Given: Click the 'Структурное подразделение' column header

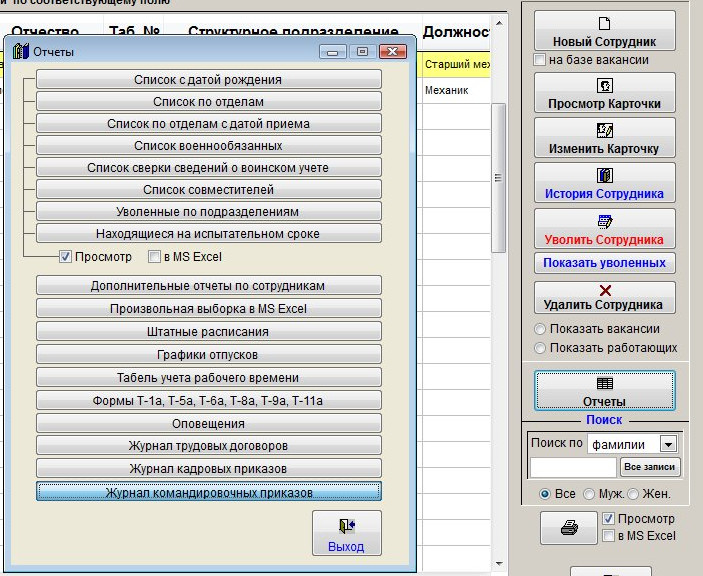Looking at the screenshot, I should tap(293, 32).
